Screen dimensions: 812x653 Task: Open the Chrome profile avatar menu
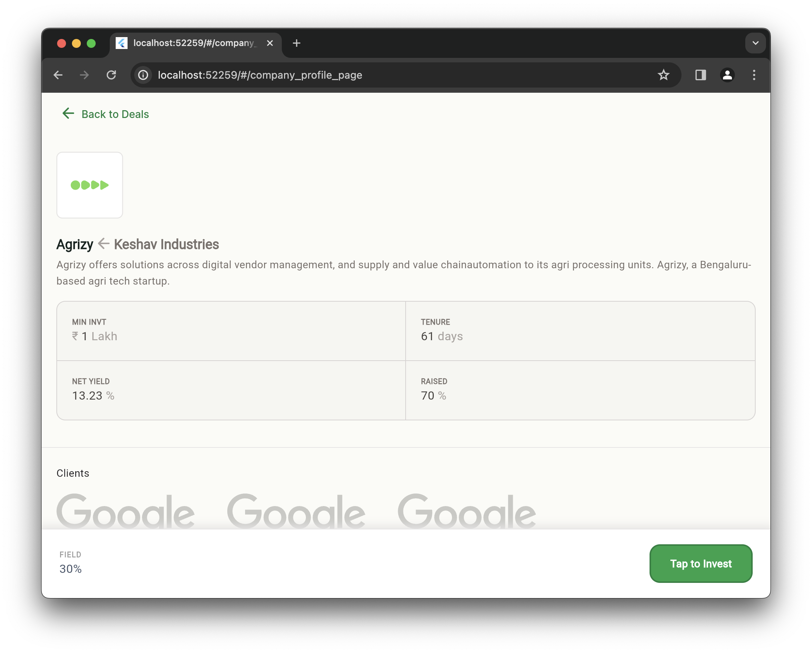(x=727, y=75)
